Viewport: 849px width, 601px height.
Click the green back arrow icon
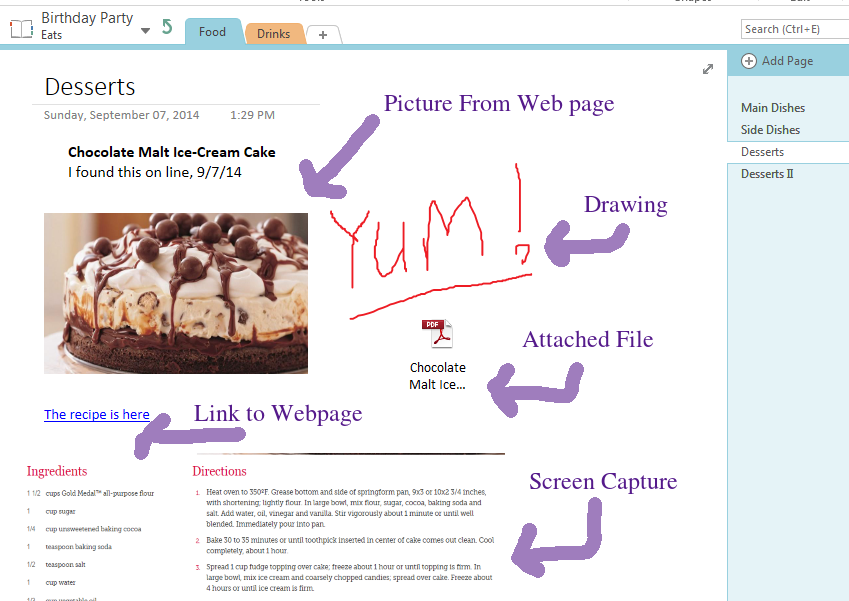(x=167, y=28)
